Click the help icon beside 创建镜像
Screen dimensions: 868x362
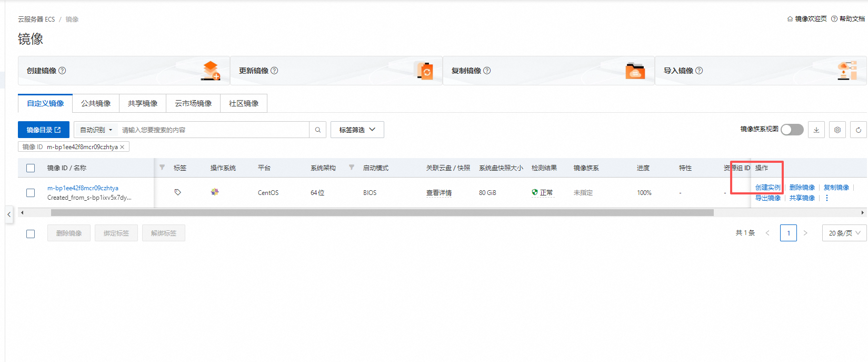(62, 71)
